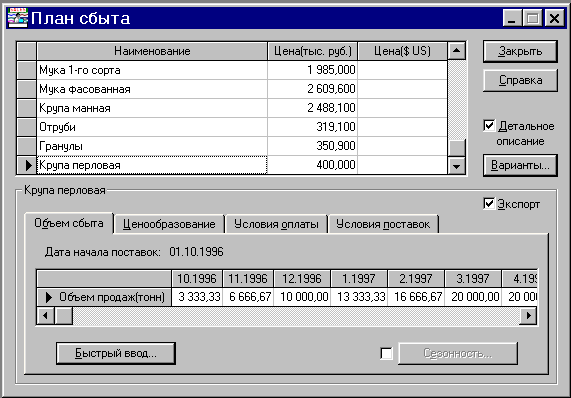Click the arrow marker beside Объем продаж(тонн)

click(x=48, y=297)
